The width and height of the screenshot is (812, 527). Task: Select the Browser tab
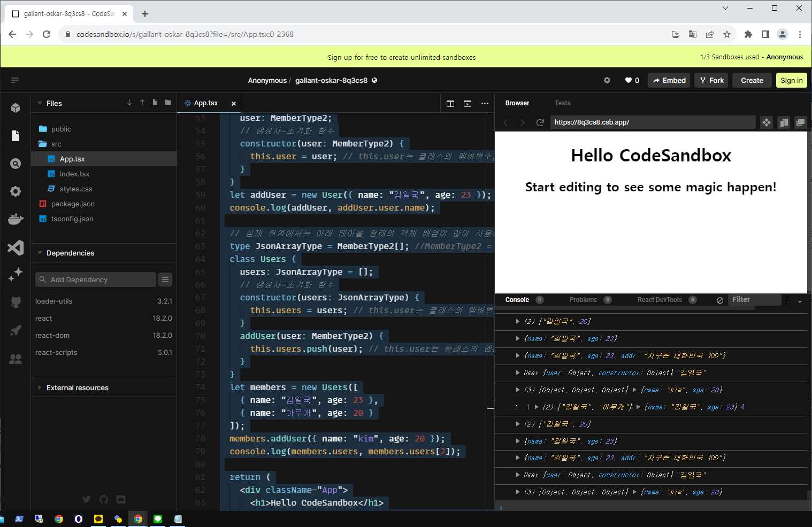(517, 103)
